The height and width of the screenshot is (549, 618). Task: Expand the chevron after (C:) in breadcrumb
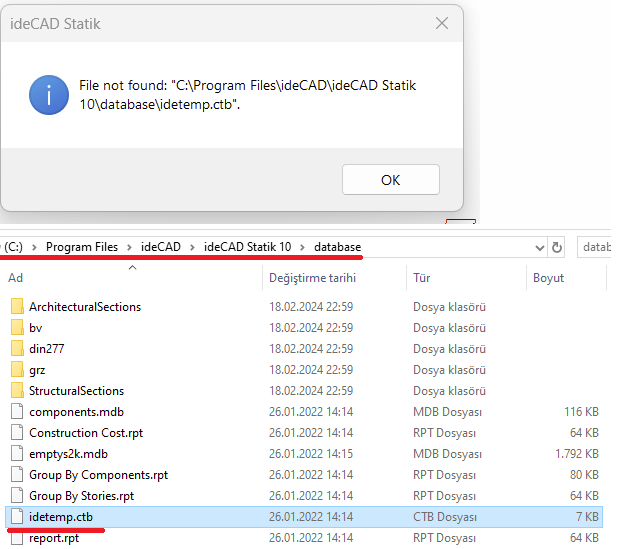(35, 250)
